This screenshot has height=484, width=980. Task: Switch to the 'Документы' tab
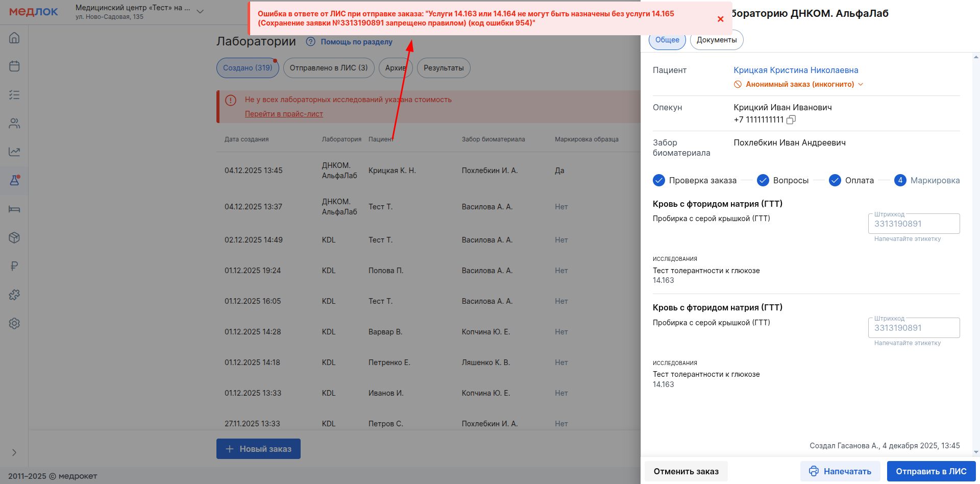pyautogui.click(x=716, y=40)
